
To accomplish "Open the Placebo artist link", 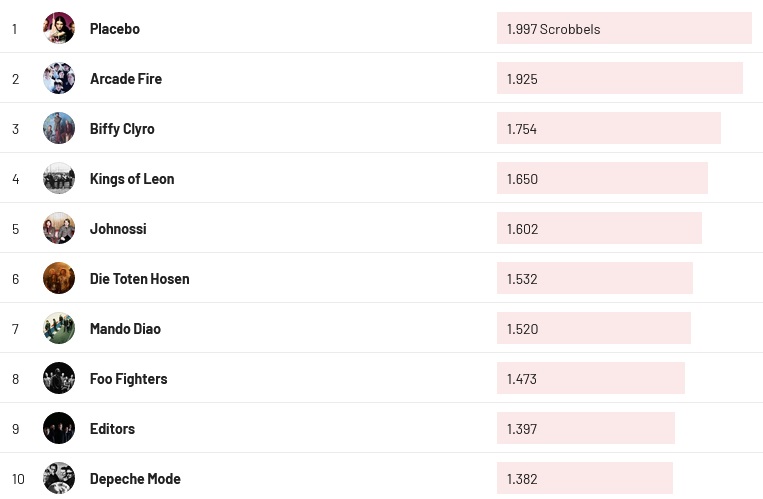I will tap(115, 29).
